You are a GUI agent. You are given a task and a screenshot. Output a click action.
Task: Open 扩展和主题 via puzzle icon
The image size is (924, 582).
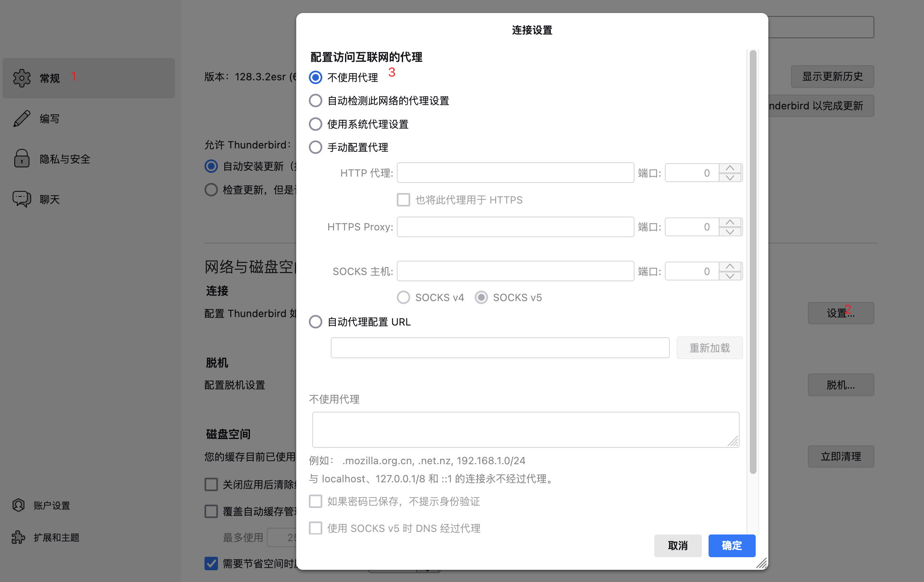[19, 537]
